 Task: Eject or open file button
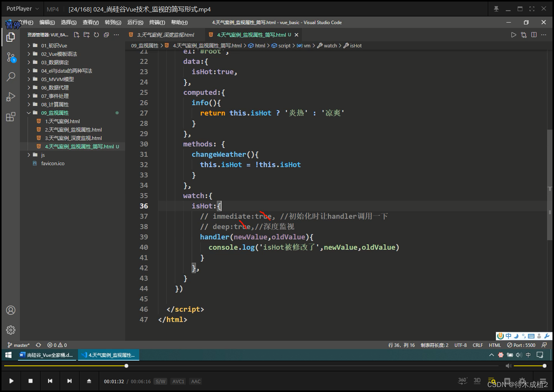tap(89, 381)
